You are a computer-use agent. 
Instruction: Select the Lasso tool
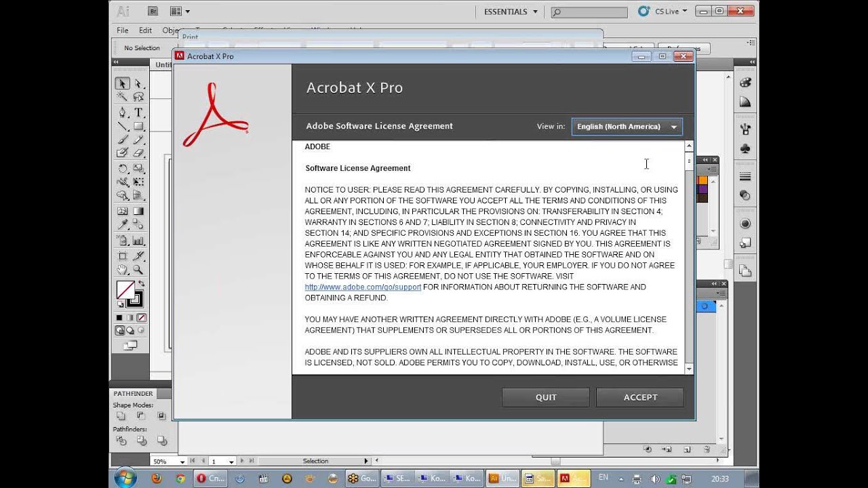click(x=138, y=97)
